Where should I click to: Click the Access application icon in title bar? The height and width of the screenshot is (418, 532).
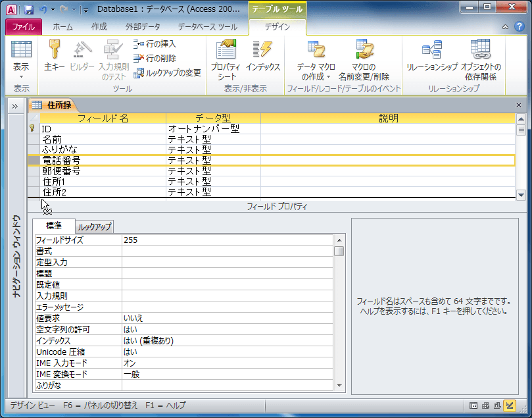point(11,9)
